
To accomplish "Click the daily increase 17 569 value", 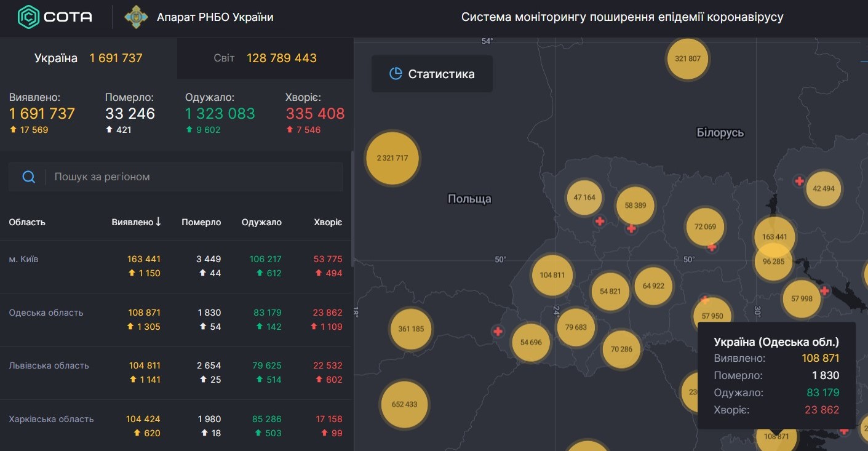I will point(33,130).
